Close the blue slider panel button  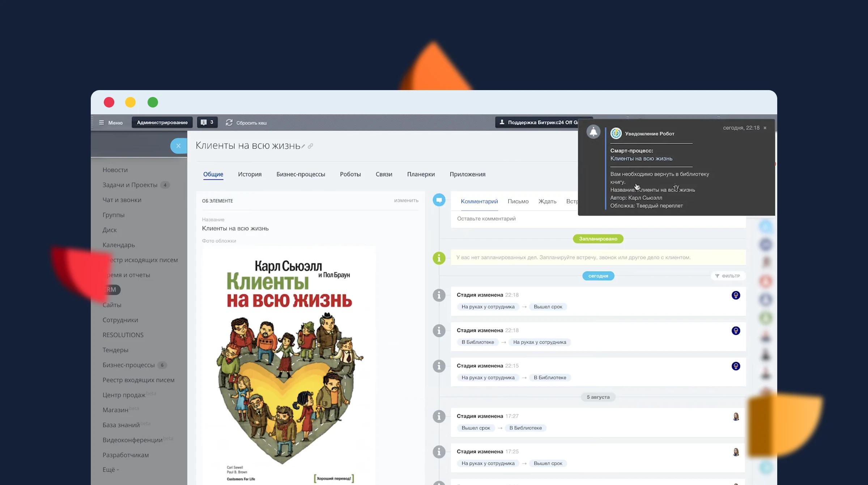tap(178, 146)
